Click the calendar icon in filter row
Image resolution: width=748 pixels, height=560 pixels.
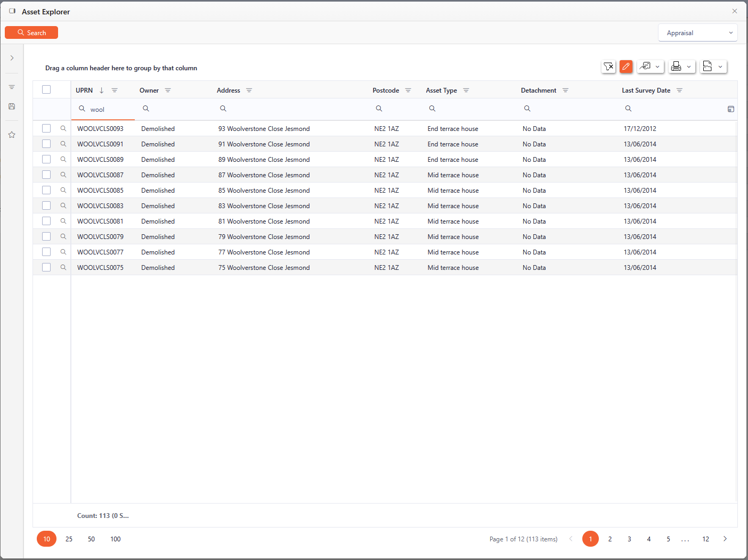[730, 109]
